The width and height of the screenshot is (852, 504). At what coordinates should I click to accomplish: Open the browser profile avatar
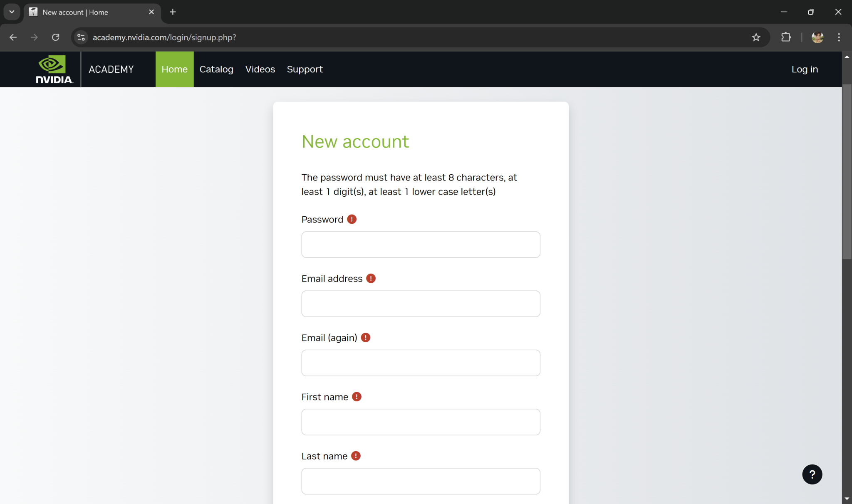(817, 37)
